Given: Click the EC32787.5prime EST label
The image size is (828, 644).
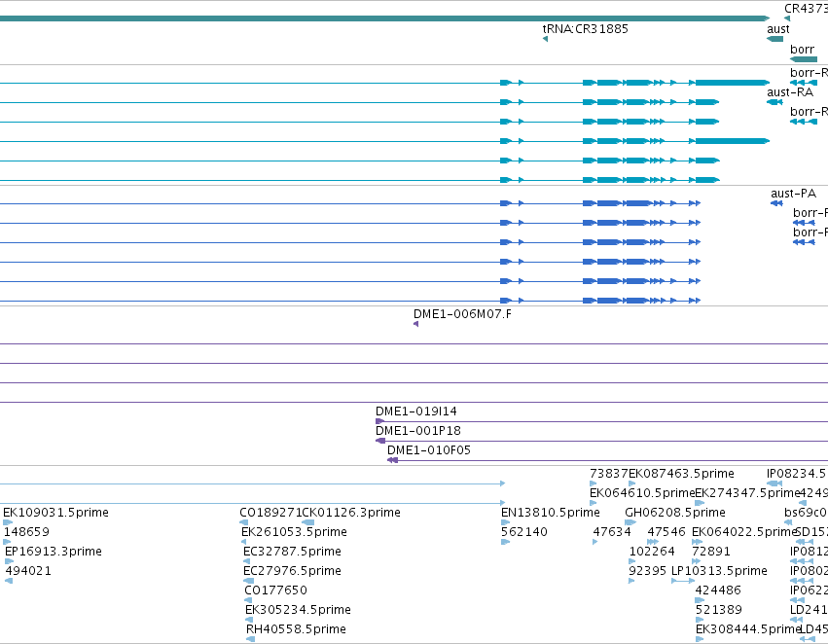Looking at the screenshot, I should tap(292, 552).
